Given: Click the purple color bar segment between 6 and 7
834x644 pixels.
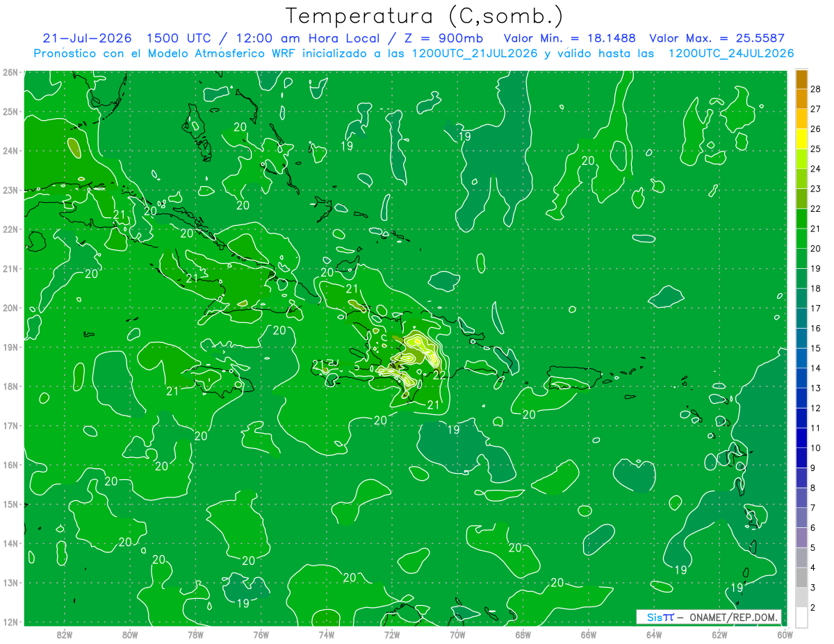Looking at the screenshot, I should (801, 518).
